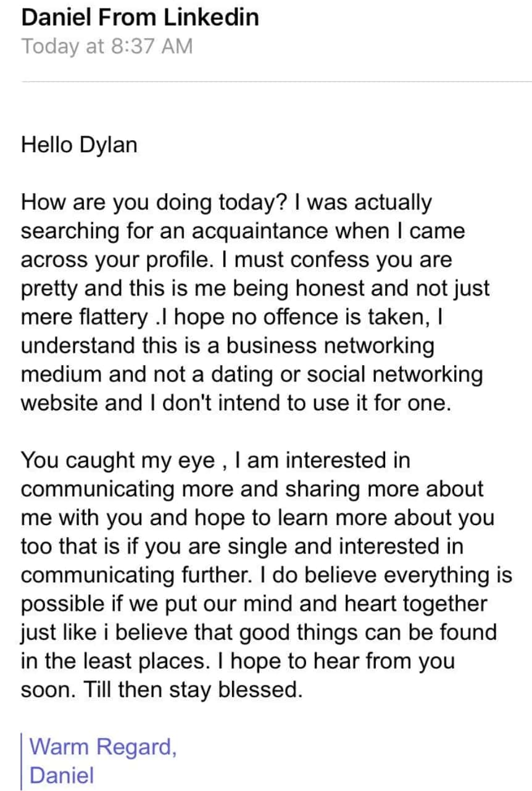Click the timestamp Today at 8:37 AM

pos(107,47)
